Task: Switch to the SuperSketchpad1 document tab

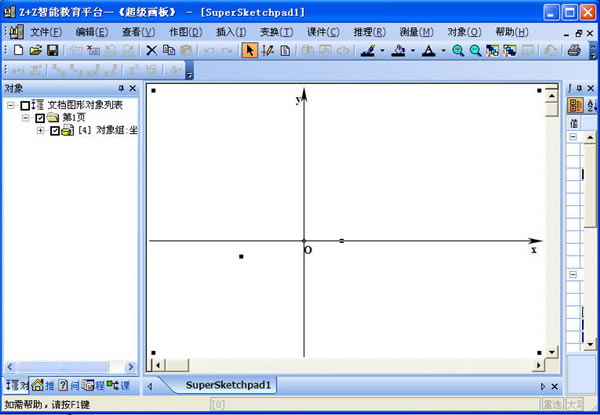Action: (x=228, y=385)
